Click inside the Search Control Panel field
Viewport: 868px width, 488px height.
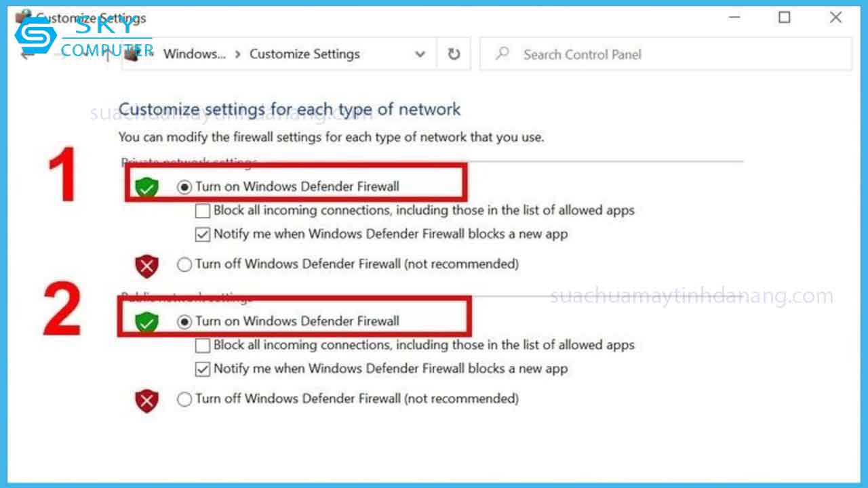point(610,54)
